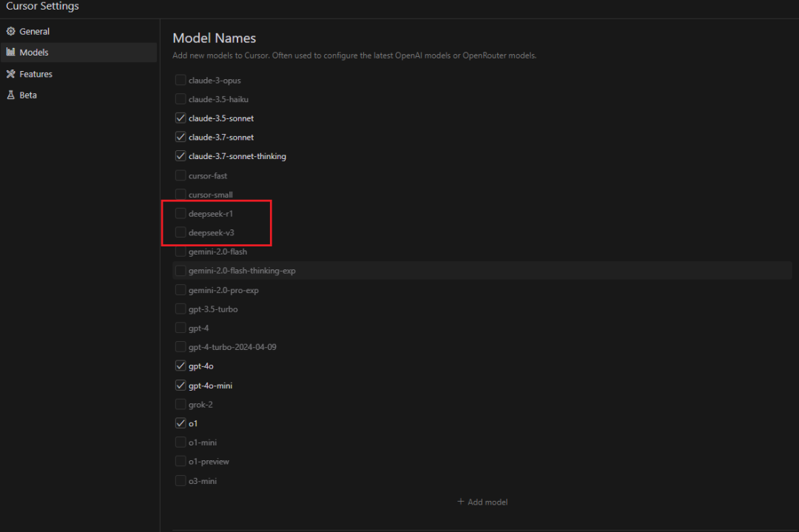Uncheck the claude-3.5-sonnet checkbox
The width and height of the screenshot is (799, 532).
(x=181, y=118)
